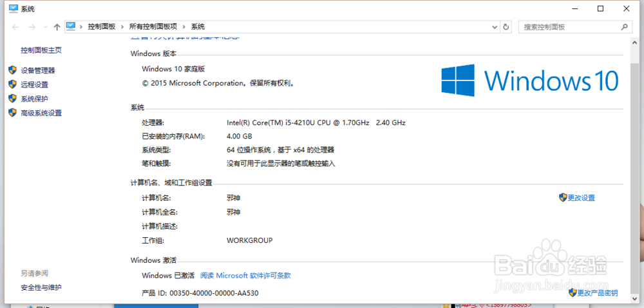Go back with the back arrow
The image size is (644, 308).
(15, 27)
